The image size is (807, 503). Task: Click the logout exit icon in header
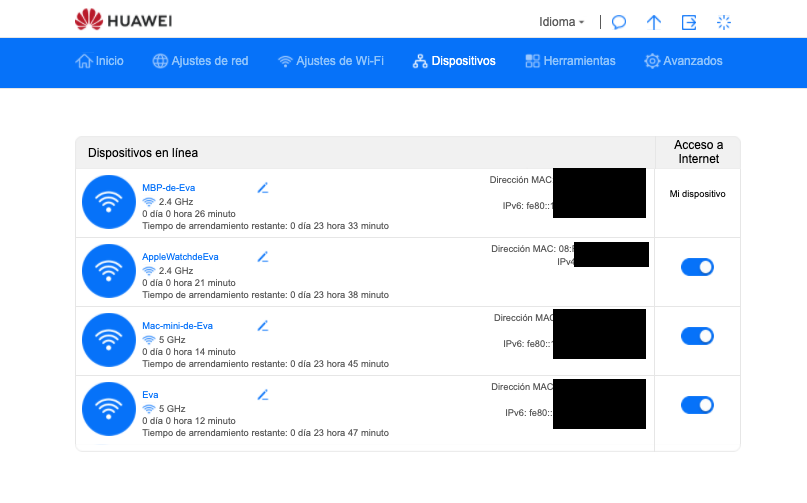point(689,22)
